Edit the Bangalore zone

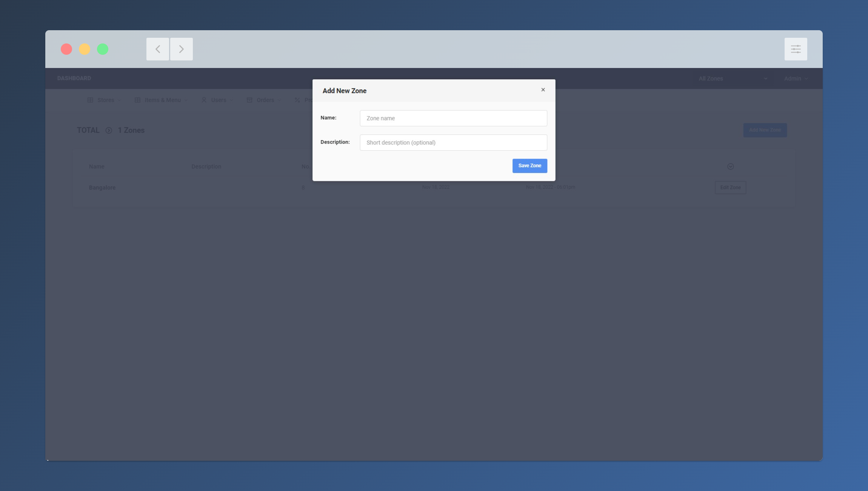coord(730,188)
